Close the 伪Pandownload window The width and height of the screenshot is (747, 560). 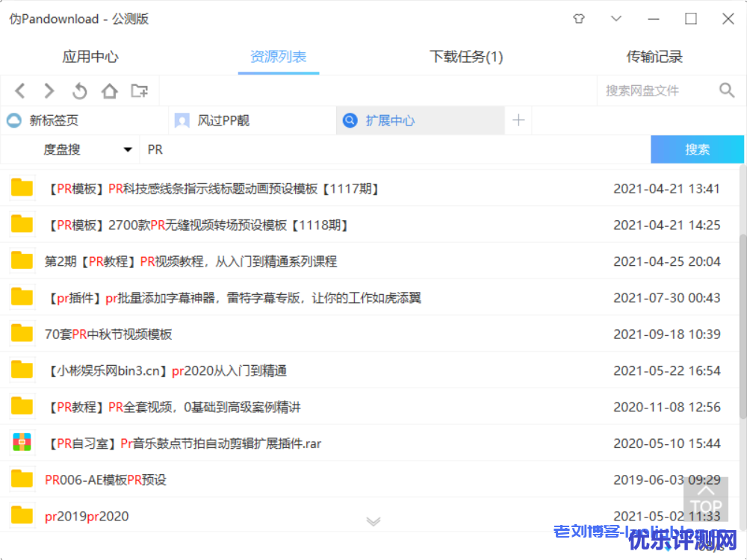click(x=728, y=19)
